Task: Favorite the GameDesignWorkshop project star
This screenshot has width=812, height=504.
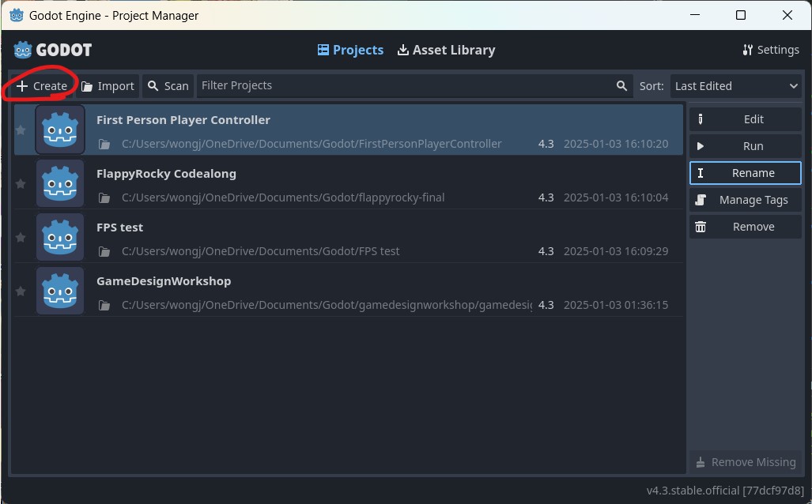Action: (21, 291)
